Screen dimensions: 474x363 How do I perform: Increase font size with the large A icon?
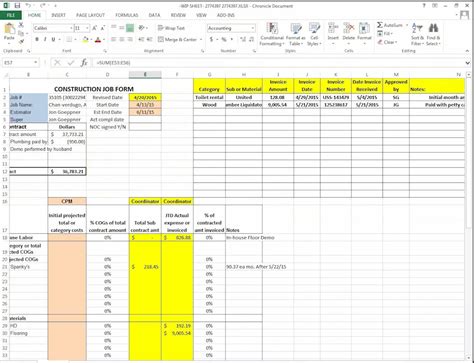95,28
